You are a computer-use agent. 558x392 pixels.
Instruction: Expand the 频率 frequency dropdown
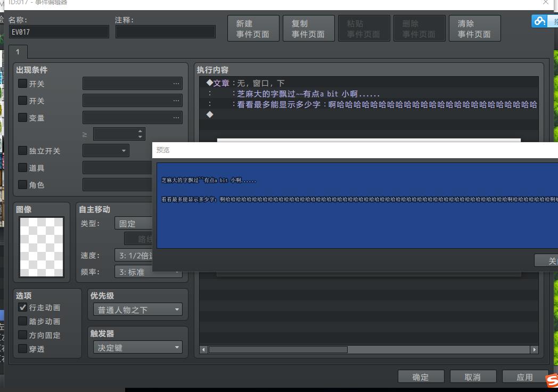(149, 272)
